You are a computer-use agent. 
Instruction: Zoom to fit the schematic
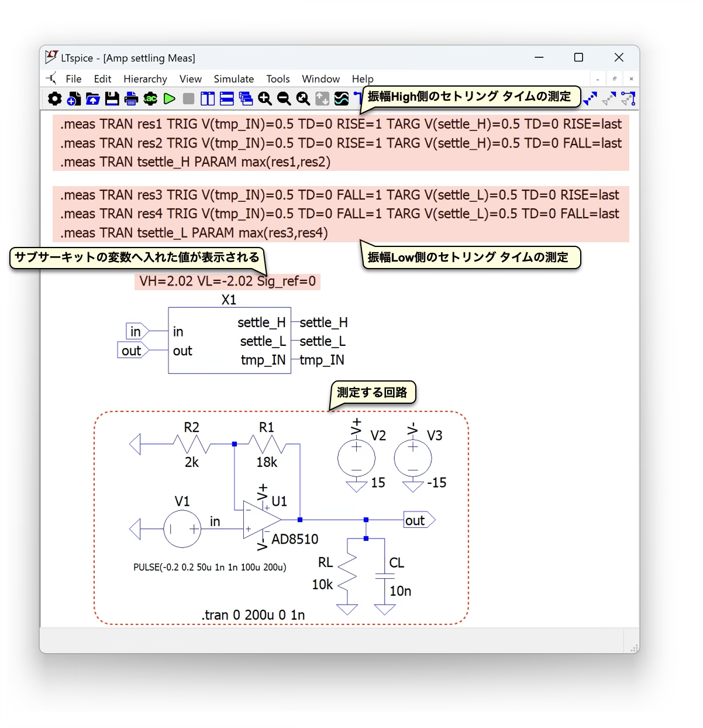[x=303, y=99]
